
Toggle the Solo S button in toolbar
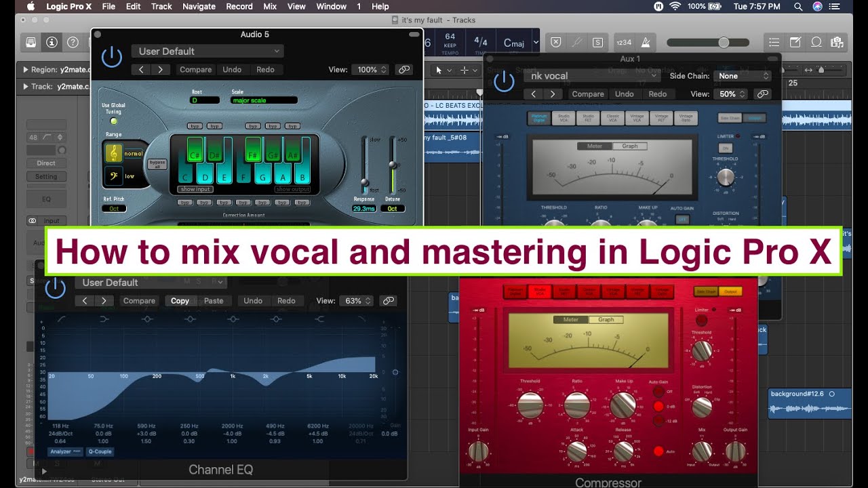coord(597,42)
